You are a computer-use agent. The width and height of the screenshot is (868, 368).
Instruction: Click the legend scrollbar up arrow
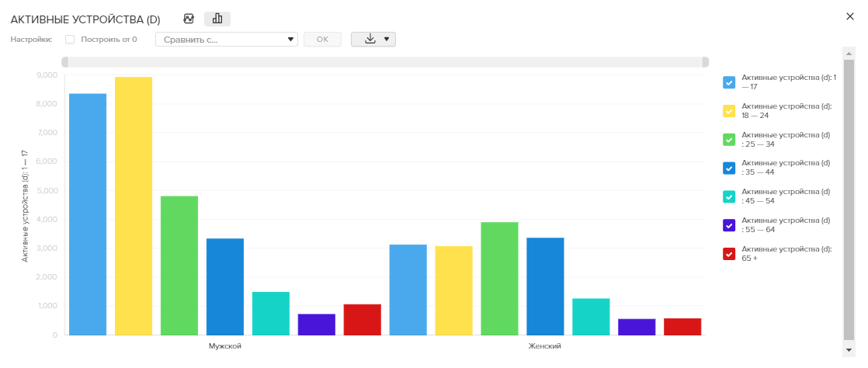pos(848,52)
